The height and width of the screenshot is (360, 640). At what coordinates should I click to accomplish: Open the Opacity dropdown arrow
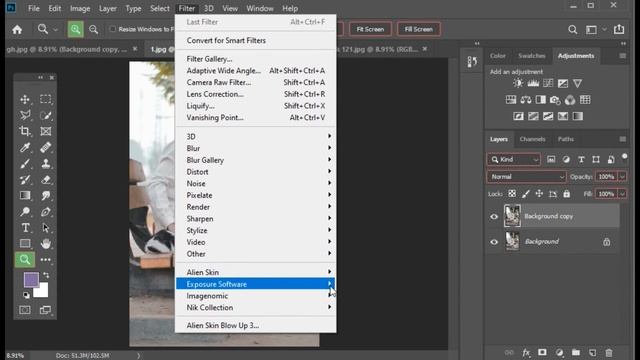click(x=622, y=177)
